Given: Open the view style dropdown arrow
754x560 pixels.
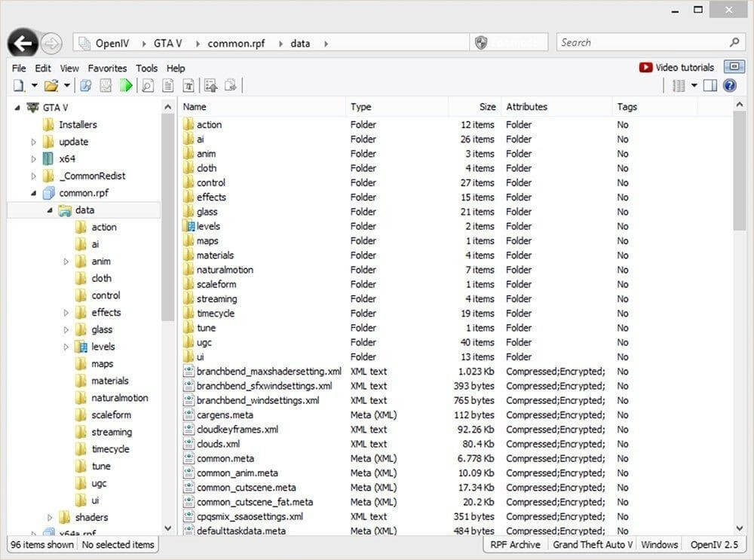Looking at the screenshot, I should pyautogui.click(x=694, y=86).
